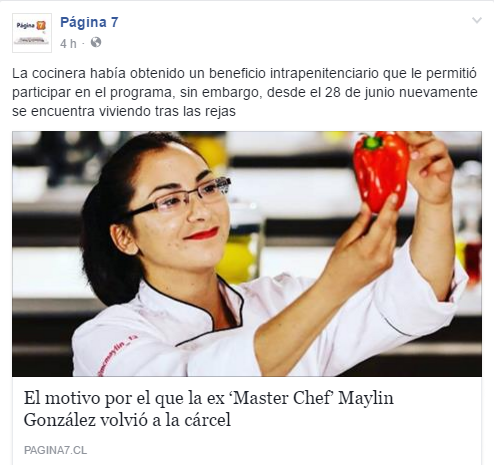Viewport: 494px width, 465px height.
Task: Click the caption line beginning 'participar en el programa'
Action: [x=245, y=92]
